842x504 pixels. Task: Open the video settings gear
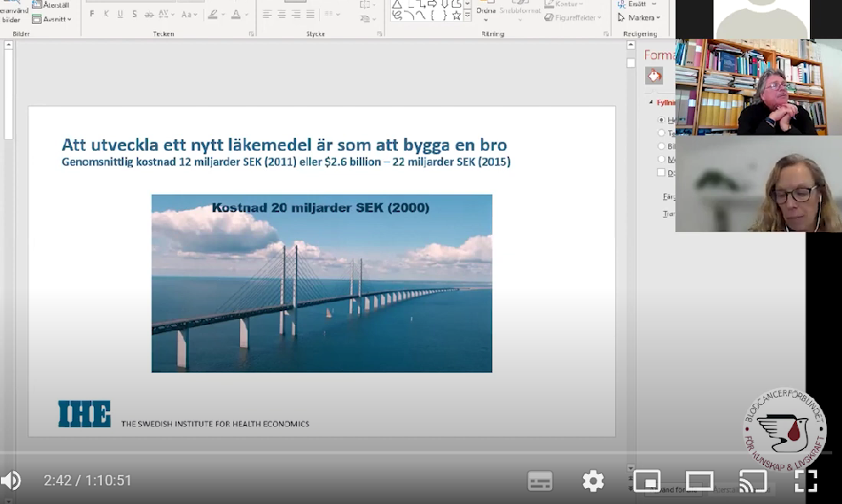point(593,481)
